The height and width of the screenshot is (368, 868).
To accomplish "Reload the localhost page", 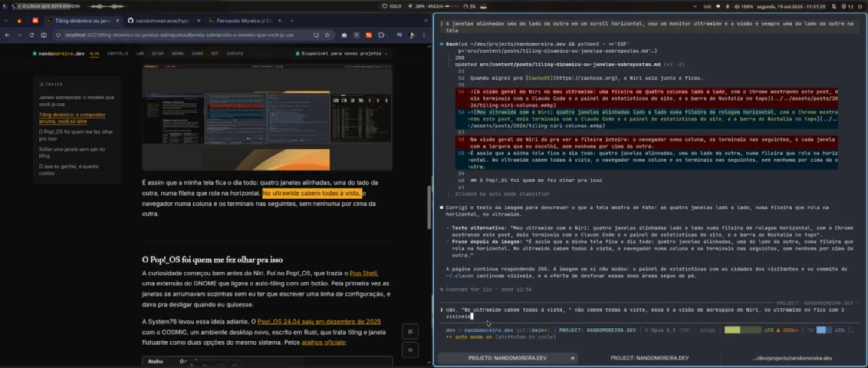I will click(31, 35).
